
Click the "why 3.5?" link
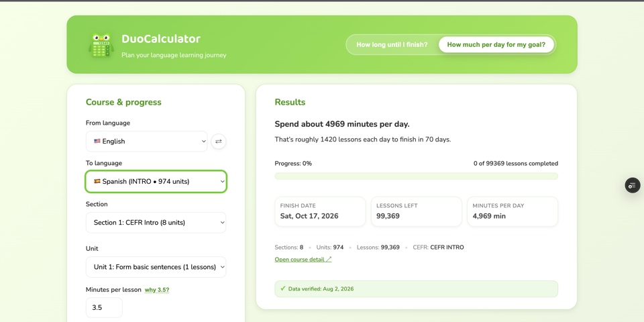tap(157, 290)
